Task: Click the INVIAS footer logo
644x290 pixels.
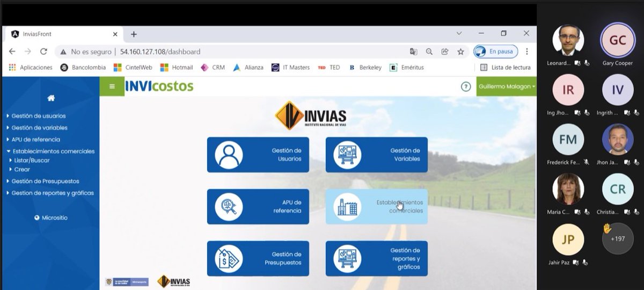Action: tap(173, 281)
